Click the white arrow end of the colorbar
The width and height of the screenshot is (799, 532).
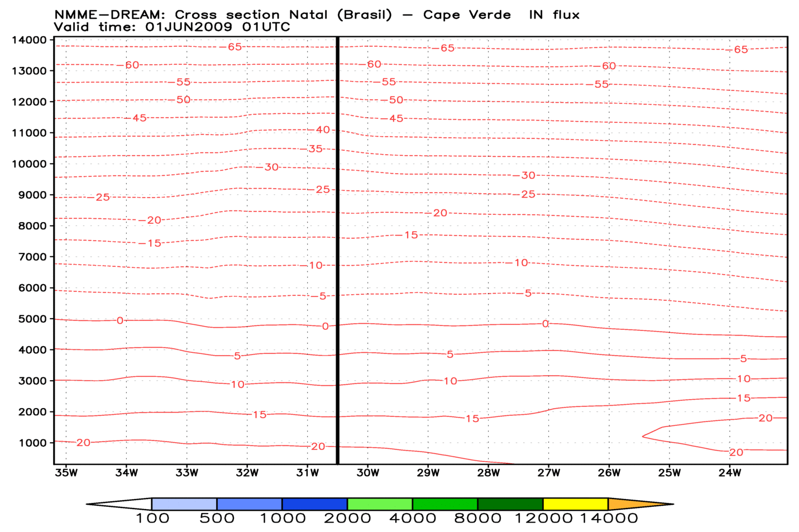tap(119, 504)
